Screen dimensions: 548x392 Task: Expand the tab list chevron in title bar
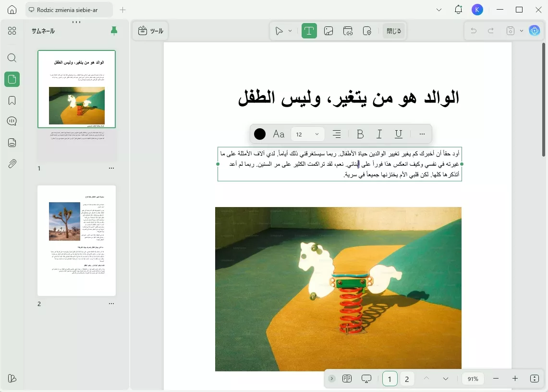[439, 10]
